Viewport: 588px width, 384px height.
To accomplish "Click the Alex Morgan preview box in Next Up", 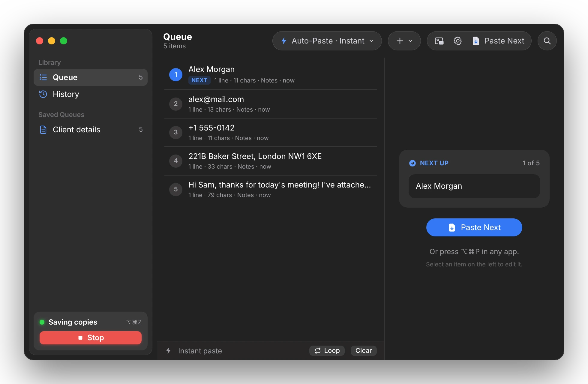I will [474, 186].
